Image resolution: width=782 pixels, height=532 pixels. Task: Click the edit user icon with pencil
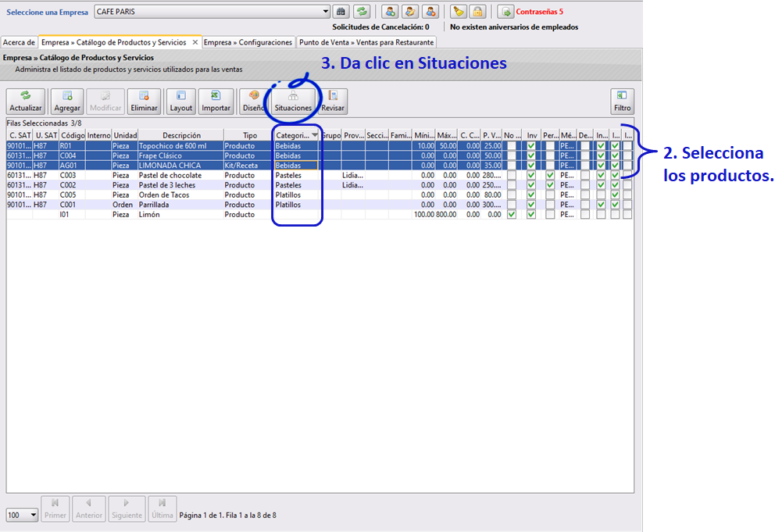coord(410,12)
